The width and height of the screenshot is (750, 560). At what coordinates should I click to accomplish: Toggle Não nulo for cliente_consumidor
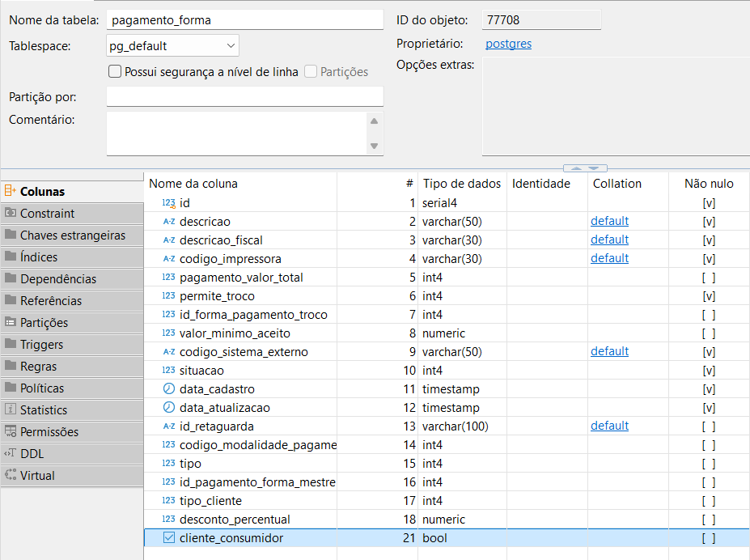(709, 538)
